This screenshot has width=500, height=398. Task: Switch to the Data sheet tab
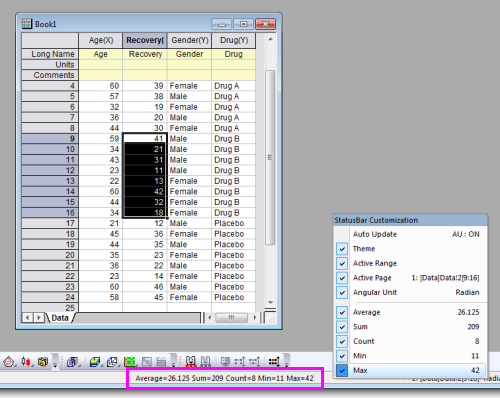pos(60,318)
